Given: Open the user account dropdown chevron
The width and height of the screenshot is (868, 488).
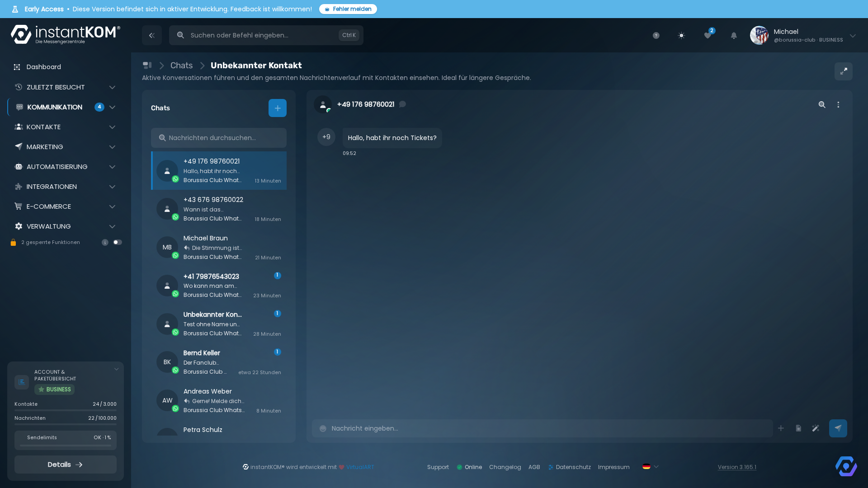Looking at the screenshot, I should (853, 36).
